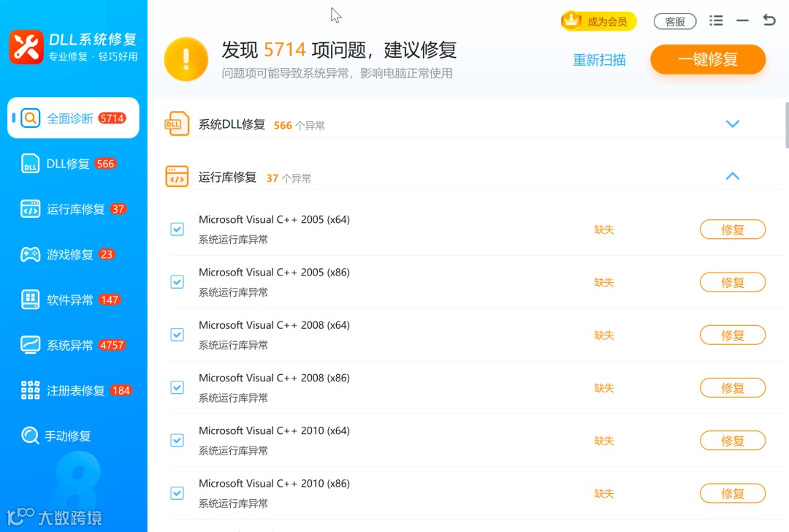The image size is (789, 532).
Task: Click the 客服 button
Action: click(675, 22)
